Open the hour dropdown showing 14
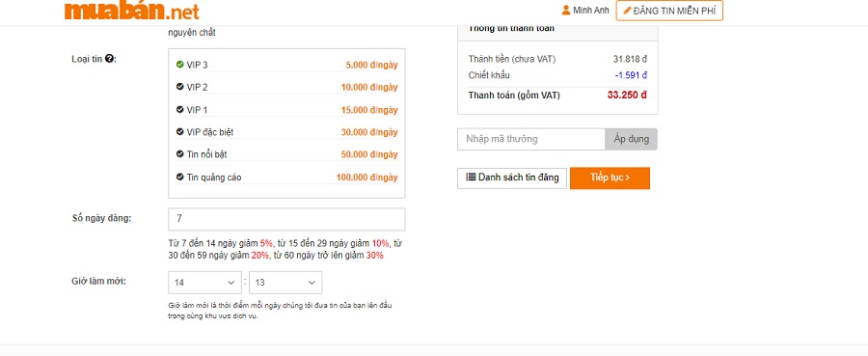 [204, 283]
